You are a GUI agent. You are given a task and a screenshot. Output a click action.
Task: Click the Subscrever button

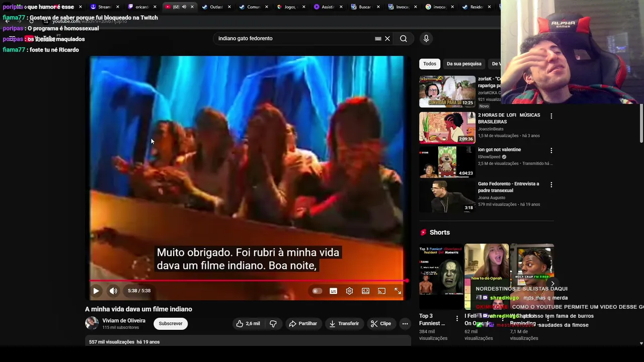click(x=171, y=324)
